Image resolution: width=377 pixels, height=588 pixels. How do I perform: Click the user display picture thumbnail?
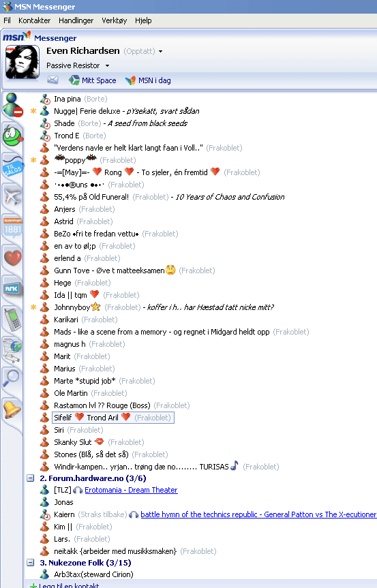pyautogui.click(x=22, y=62)
